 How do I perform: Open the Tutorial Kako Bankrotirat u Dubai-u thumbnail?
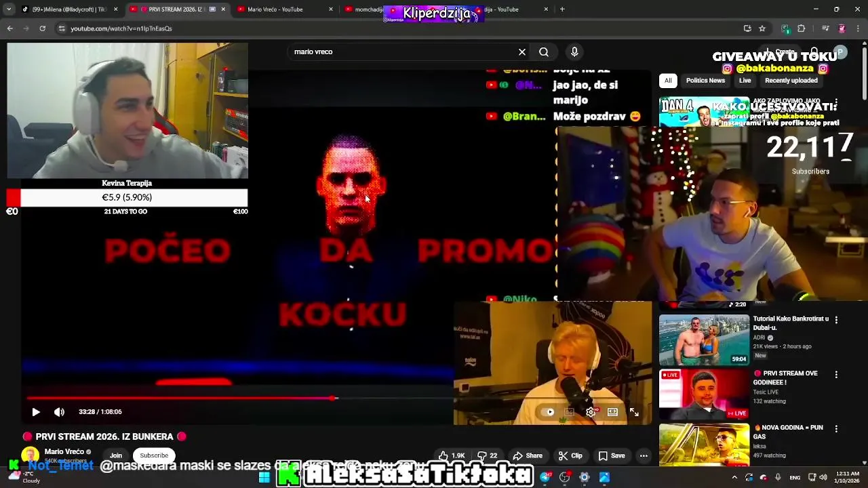704,340
